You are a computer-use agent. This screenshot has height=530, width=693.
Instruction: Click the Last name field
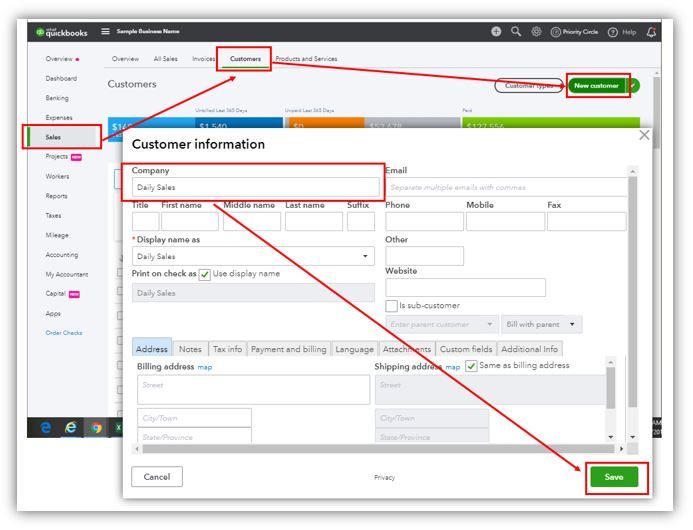(314, 221)
